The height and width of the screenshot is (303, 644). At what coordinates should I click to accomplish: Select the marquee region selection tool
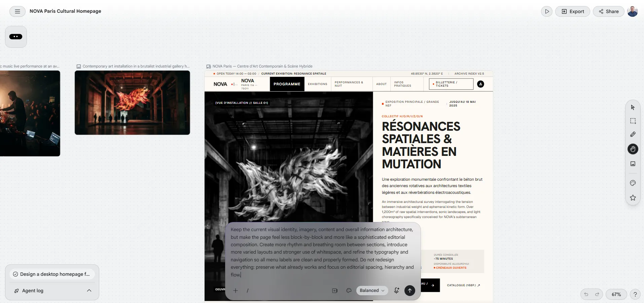[633, 121]
